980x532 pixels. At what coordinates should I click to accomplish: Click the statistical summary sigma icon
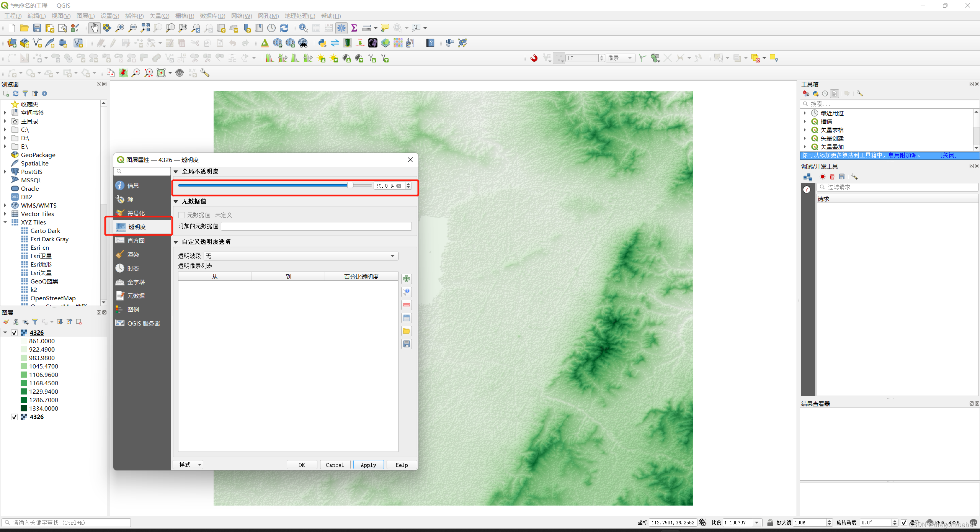(x=354, y=28)
